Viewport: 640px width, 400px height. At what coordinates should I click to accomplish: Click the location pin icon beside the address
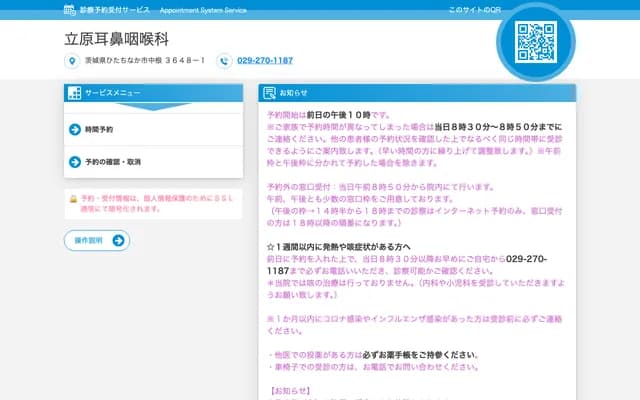click(x=71, y=61)
